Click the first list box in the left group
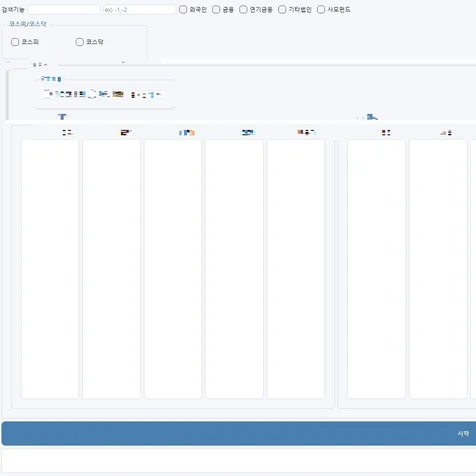Viewport: 476px width, 476px height. 50,269
